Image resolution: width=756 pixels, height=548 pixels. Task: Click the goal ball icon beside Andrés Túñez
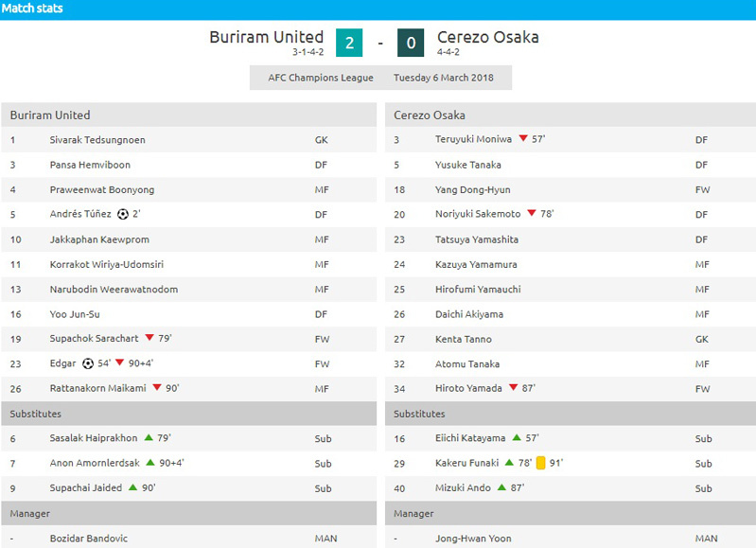pyautogui.click(x=122, y=214)
